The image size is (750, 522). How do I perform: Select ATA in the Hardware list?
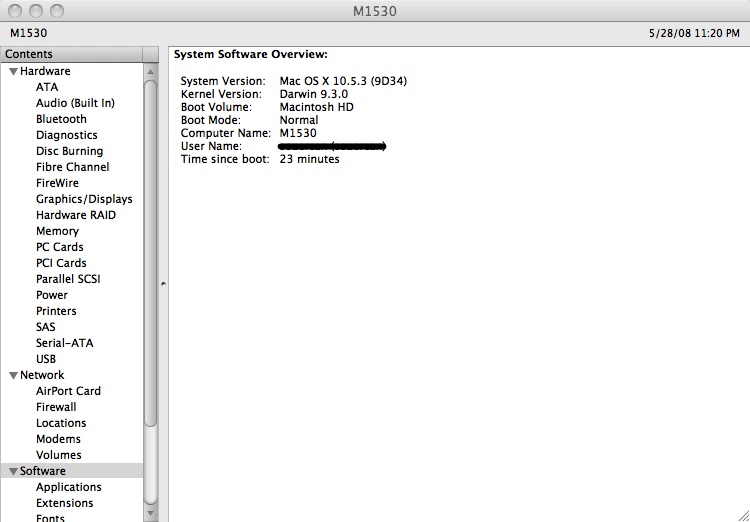coord(47,87)
